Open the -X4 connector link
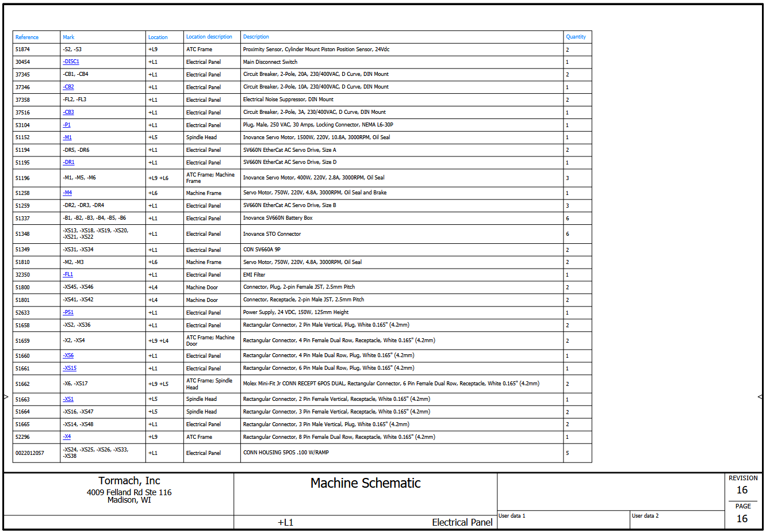This screenshot has width=766, height=532. [x=67, y=437]
